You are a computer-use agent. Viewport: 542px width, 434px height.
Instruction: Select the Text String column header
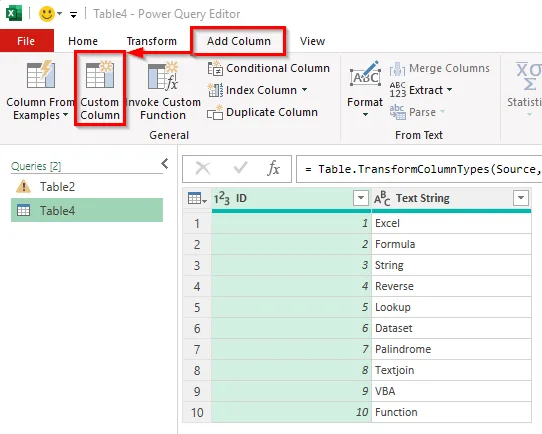[451, 198]
